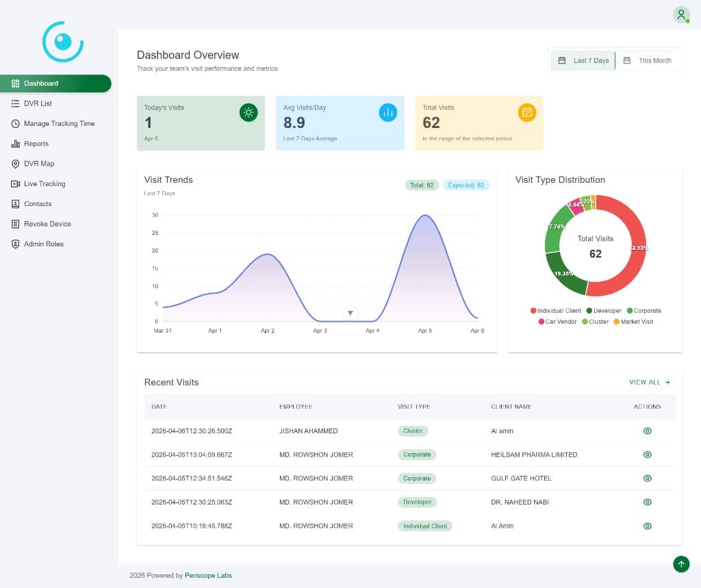The width and height of the screenshot is (701, 588).
Task: View details of JISHAN AHAMMED's Cluster visit
Action: coord(647,431)
